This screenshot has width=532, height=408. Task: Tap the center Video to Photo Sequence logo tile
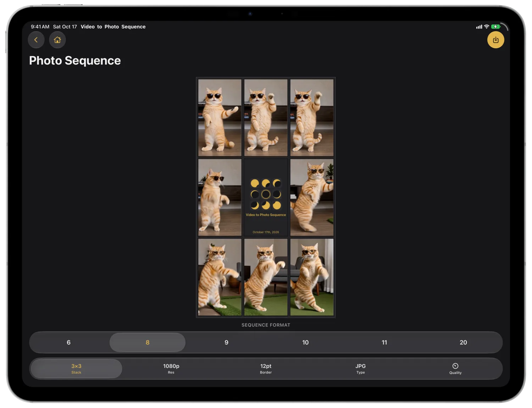(266, 197)
